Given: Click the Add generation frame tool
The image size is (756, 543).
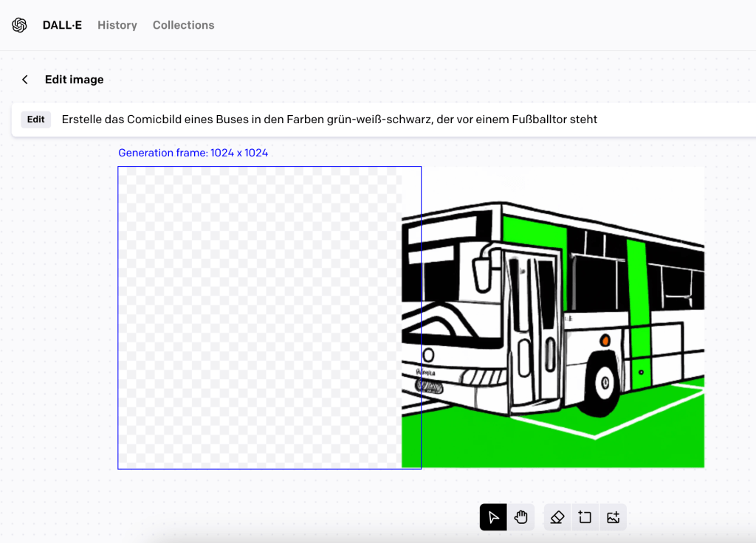Looking at the screenshot, I should coord(585,517).
